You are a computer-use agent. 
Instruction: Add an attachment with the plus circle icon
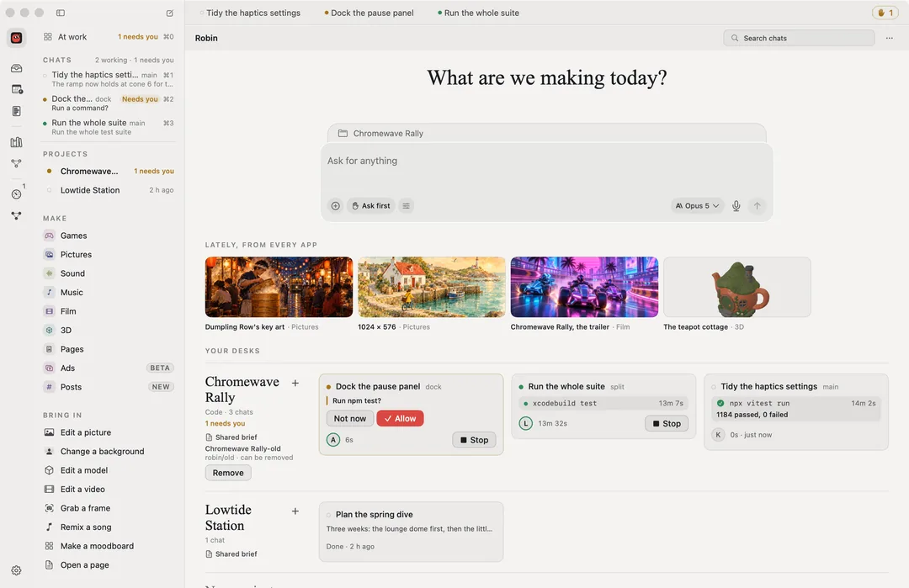pyautogui.click(x=336, y=205)
